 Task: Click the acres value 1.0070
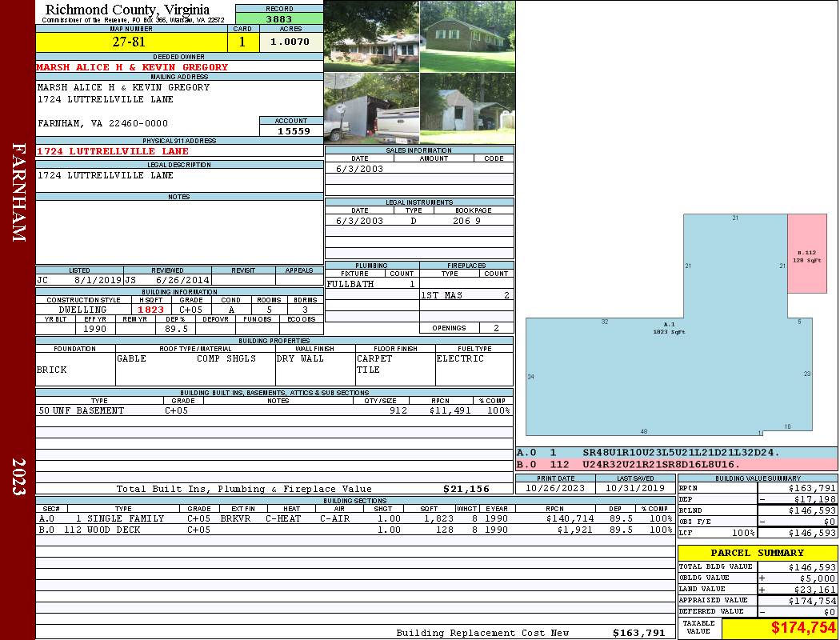291,42
